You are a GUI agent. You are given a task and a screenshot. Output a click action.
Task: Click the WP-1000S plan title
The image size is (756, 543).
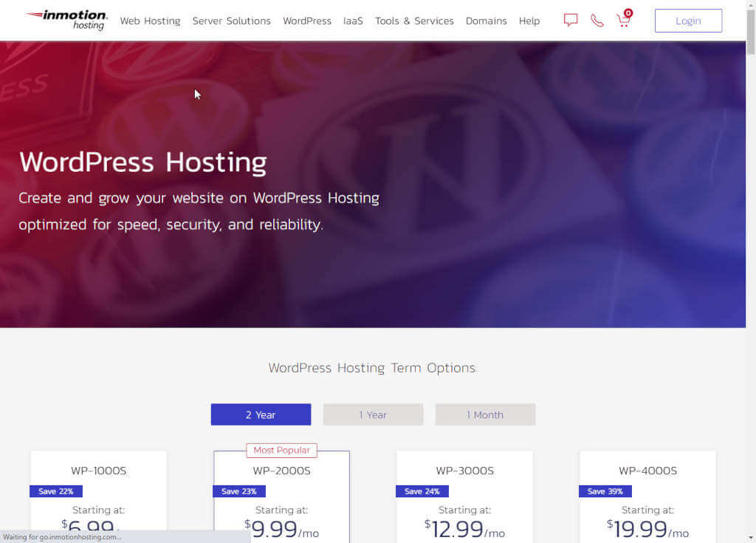tap(98, 471)
